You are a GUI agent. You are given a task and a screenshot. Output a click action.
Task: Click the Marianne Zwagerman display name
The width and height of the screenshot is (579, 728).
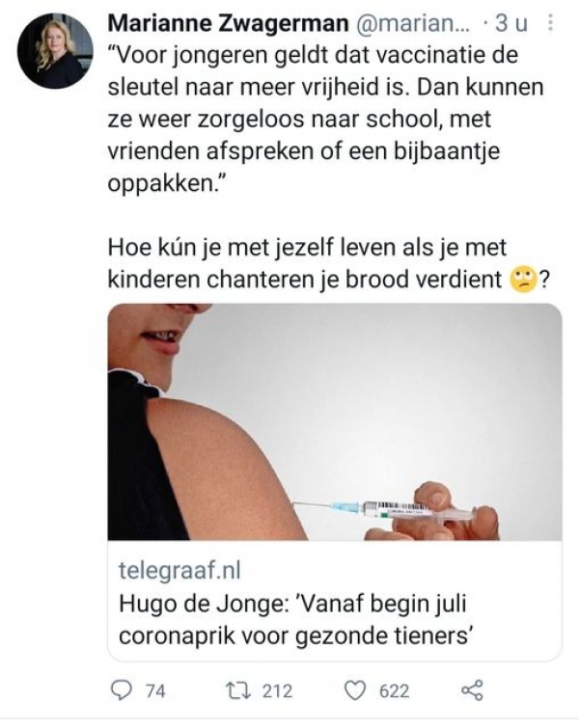pos(228,23)
